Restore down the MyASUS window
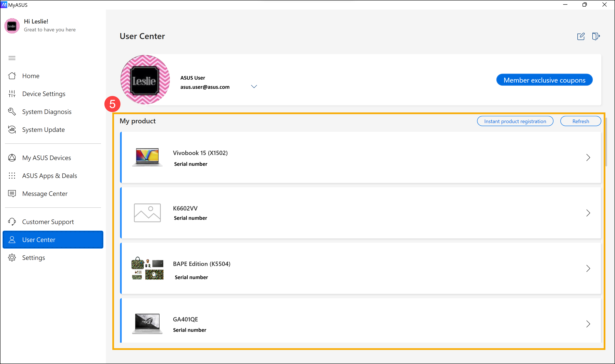This screenshot has height=364, width=615. click(x=584, y=5)
